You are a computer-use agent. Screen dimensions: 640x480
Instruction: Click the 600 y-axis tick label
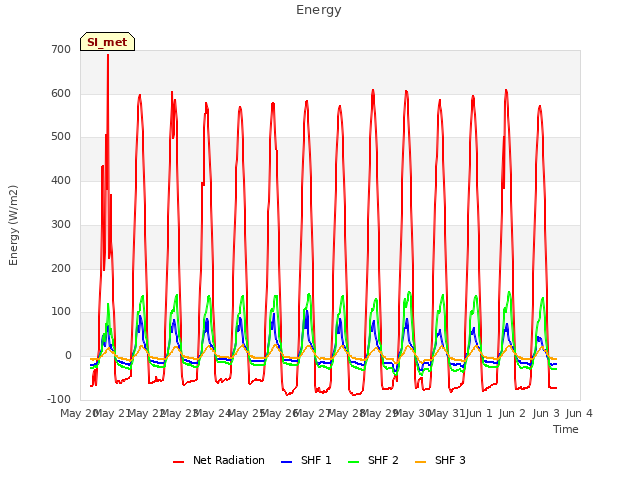[x=61, y=93]
